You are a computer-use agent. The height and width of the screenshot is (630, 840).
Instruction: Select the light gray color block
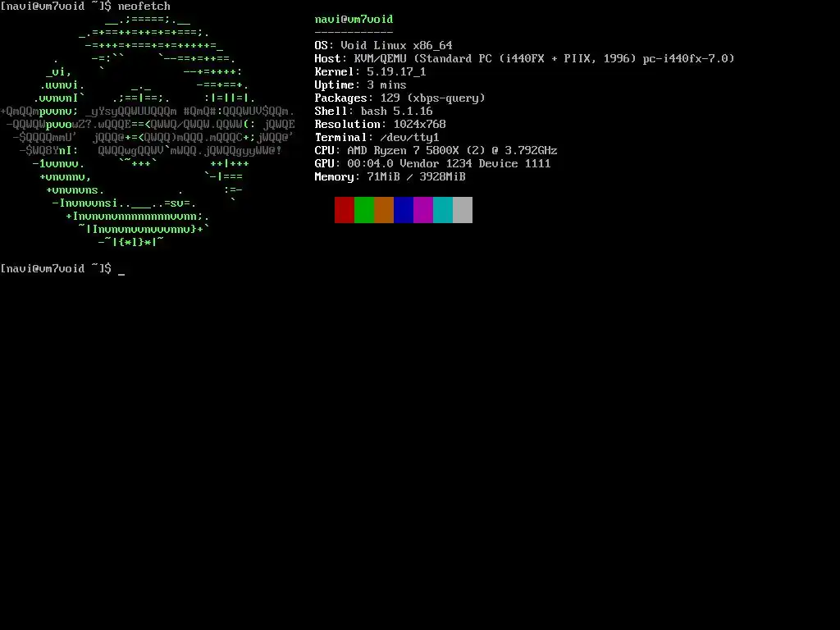pos(463,209)
